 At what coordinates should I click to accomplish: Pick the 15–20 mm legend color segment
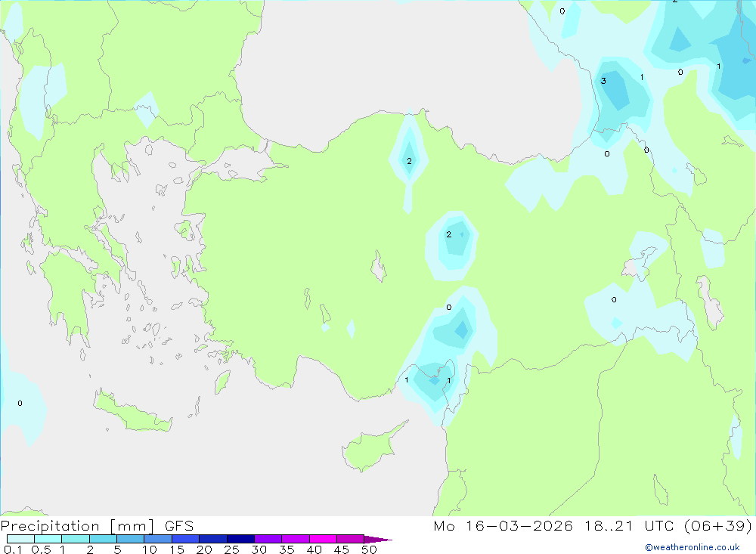[185, 539]
